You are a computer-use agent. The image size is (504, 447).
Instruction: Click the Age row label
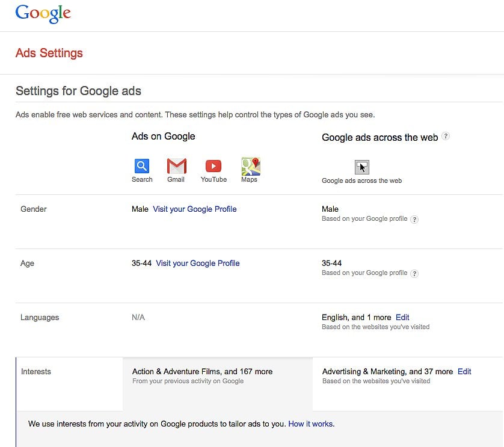pos(27,264)
